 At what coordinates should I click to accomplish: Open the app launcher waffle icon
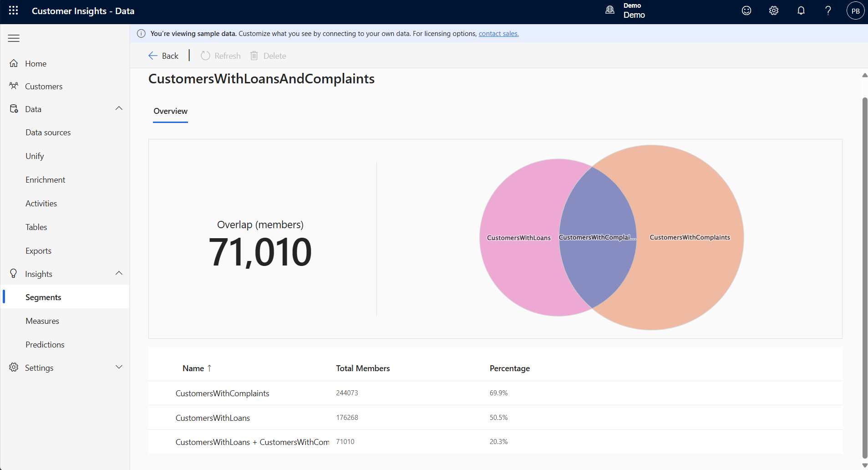13,10
